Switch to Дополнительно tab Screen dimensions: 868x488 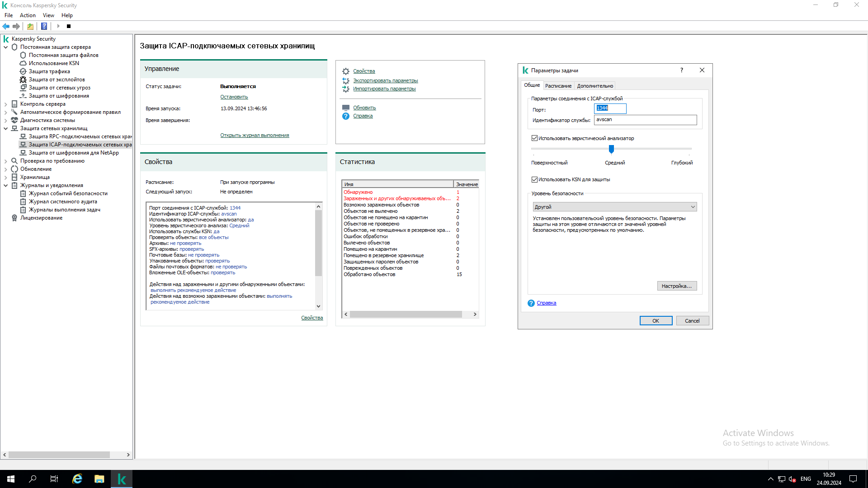595,86
